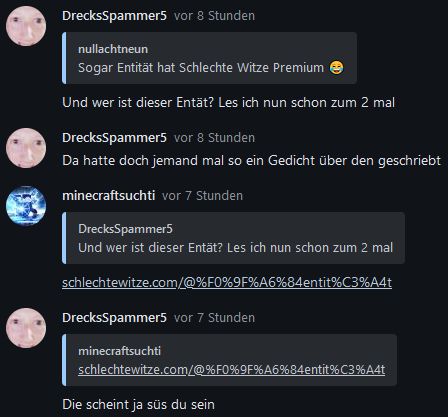Click minecraftsuchti's 'vor 7 Stunden' timestamp

click(x=202, y=196)
